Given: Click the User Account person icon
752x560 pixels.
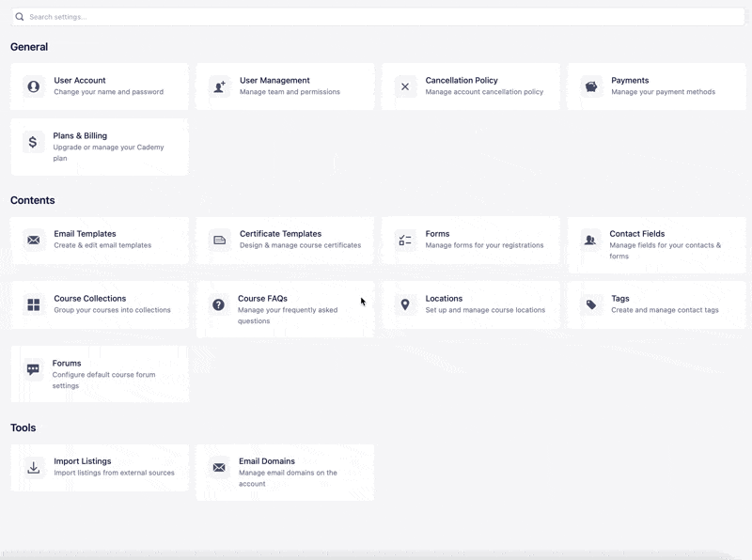Looking at the screenshot, I should point(34,86).
